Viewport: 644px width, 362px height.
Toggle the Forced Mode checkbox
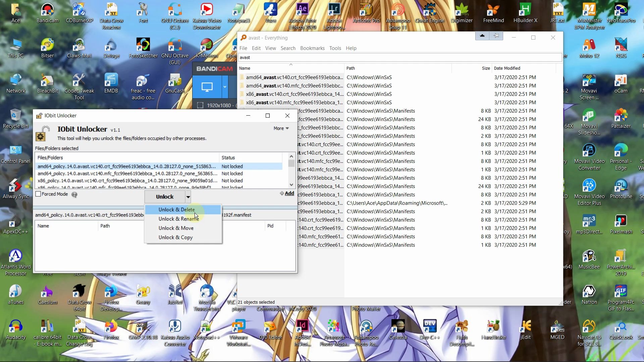pos(39,194)
